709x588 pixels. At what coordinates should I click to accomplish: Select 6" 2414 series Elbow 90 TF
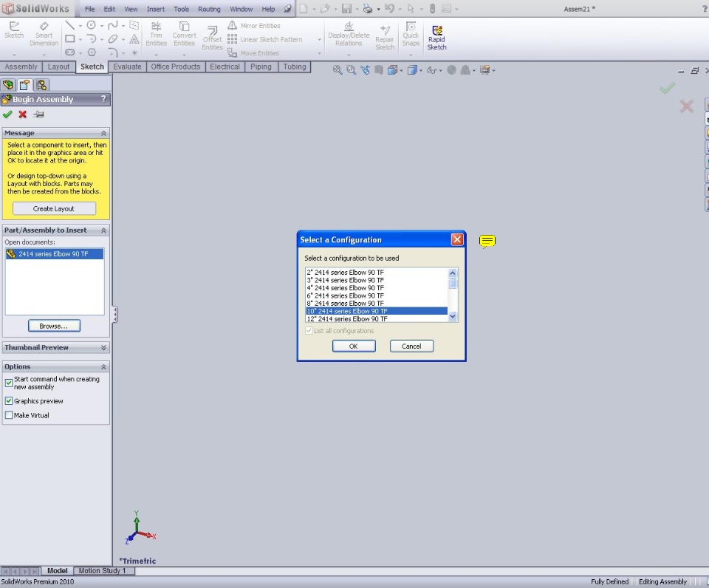(x=377, y=295)
